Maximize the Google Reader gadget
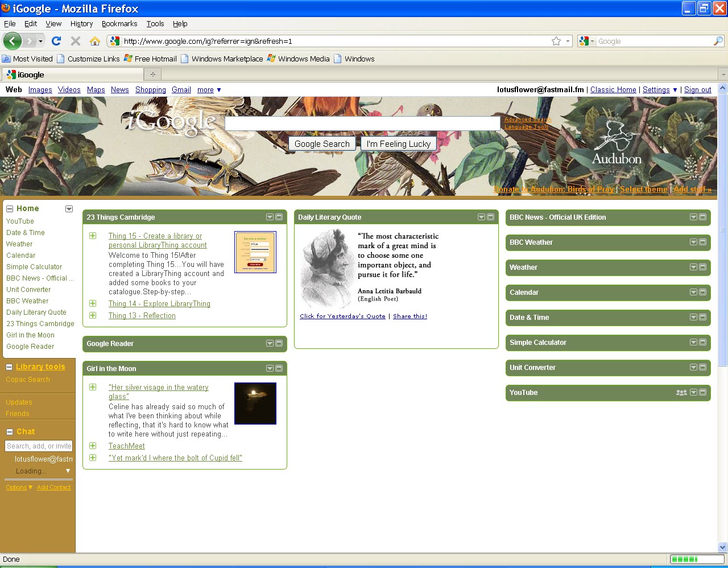The width and height of the screenshot is (728, 568). (279, 343)
